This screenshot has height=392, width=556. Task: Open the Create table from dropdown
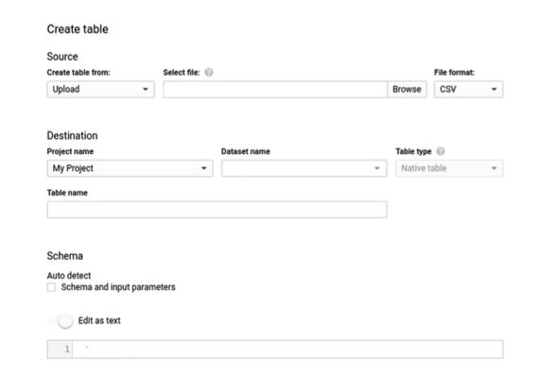(x=100, y=89)
